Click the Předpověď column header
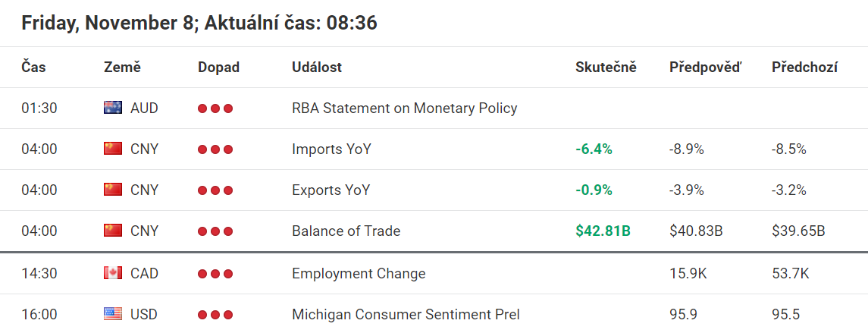The image size is (868, 333). click(705, 67)
